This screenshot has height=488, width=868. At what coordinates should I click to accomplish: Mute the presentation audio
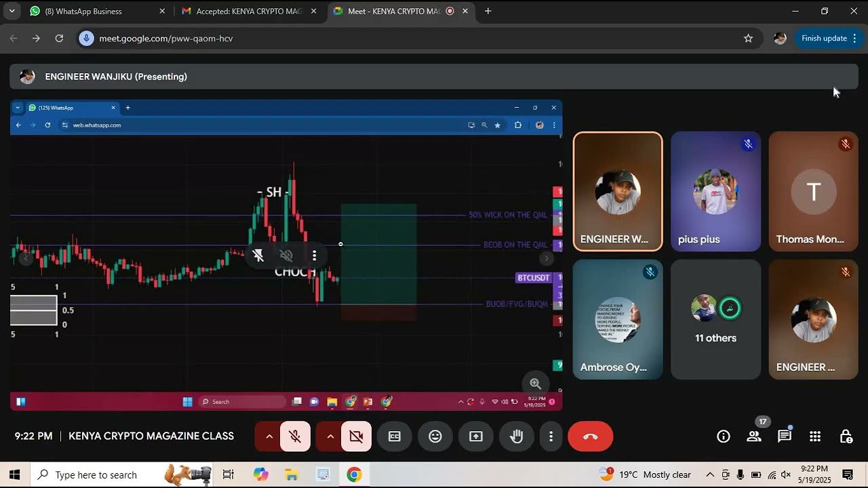(x=286, y=256)
